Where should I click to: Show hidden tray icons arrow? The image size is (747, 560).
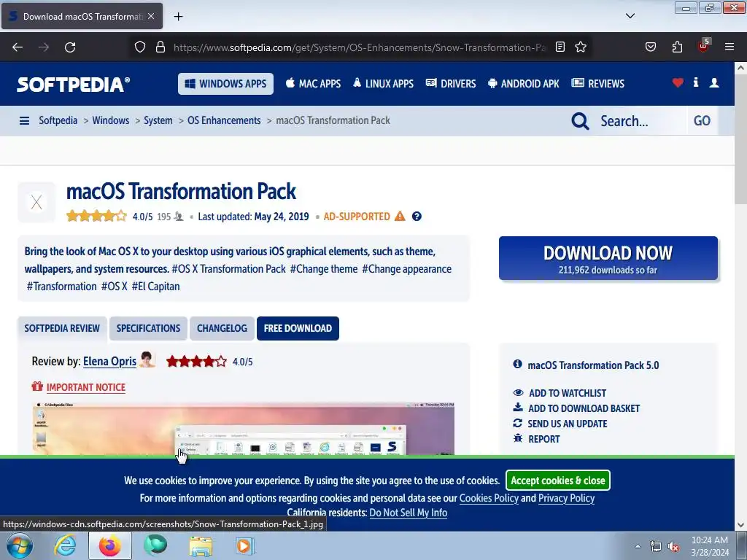pyautogui.click(x=638, y=546)
